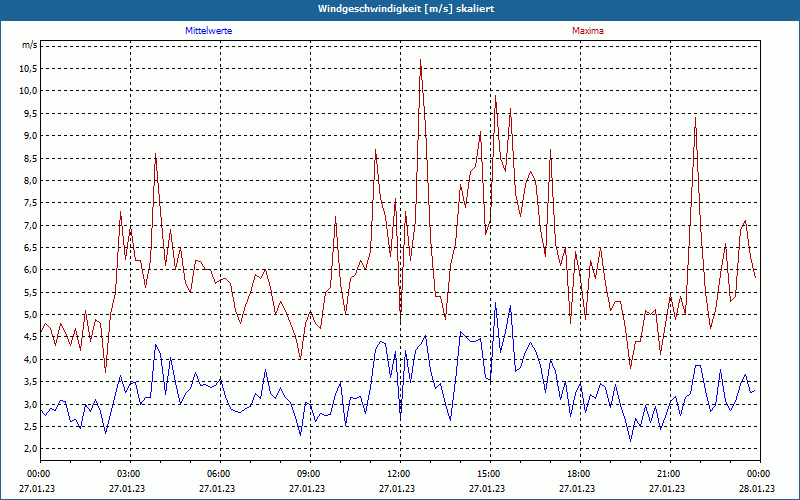This screenshot has height=500, width=800.
Task: Select the 27.01.23 date under 09:00
Action: click(308, 488)
